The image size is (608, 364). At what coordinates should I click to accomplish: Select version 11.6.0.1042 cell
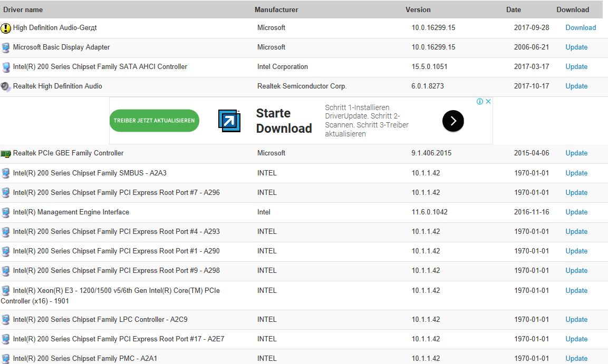429,212
